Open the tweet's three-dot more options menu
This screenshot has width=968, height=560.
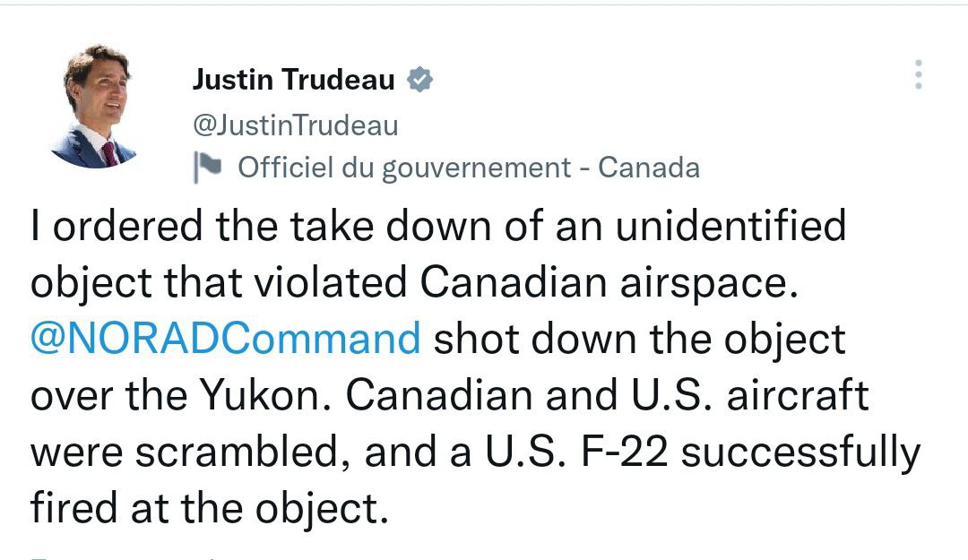tap(918, 75)
